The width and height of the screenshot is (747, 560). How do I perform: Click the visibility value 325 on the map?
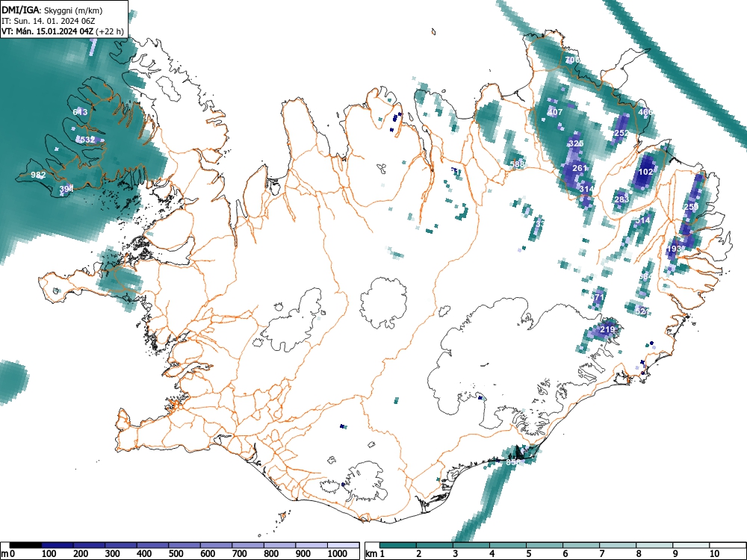(x=576, y=143)
